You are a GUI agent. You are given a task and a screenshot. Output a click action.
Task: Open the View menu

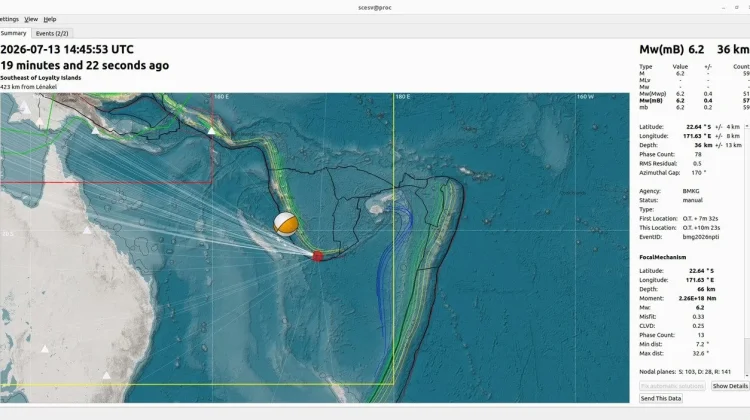pos(31,19)
